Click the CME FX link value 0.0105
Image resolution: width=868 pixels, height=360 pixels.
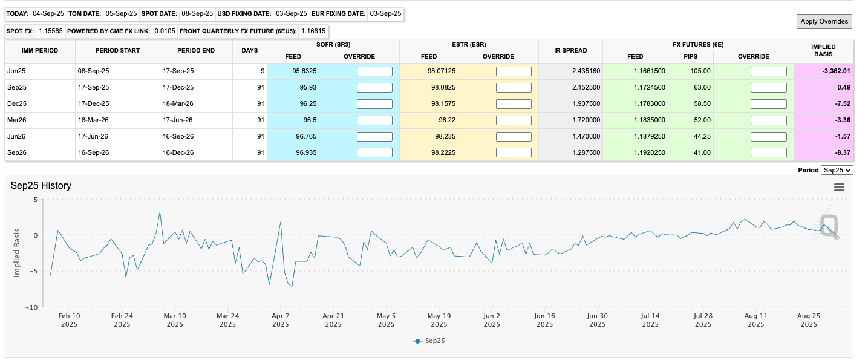[x=165, y=30]
